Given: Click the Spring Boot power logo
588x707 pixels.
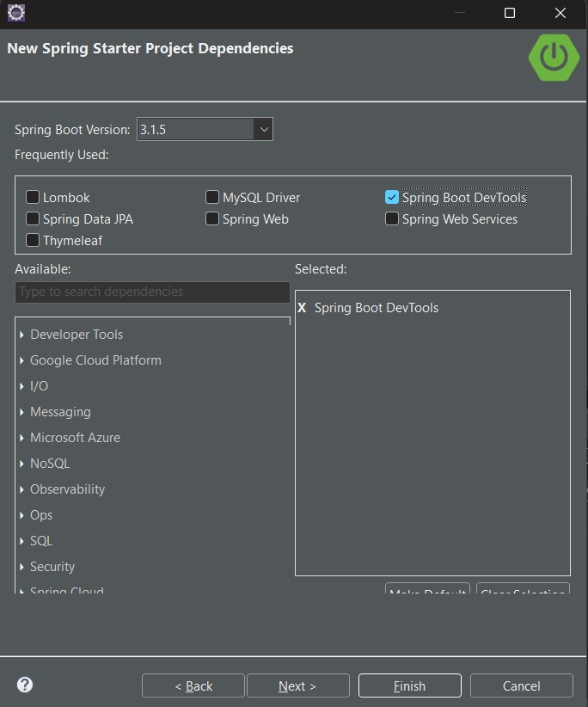Looking at the screenshot, I should 554,57.
